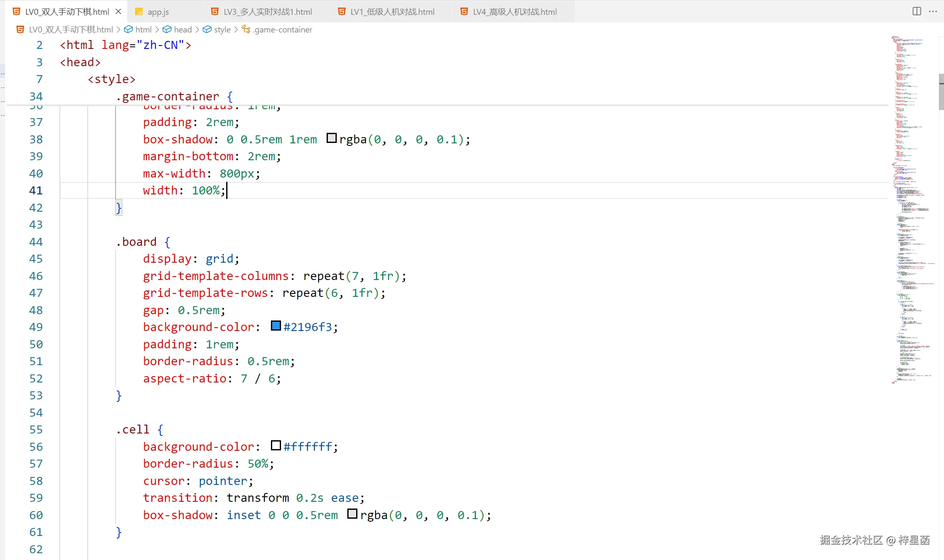
Task: Open the LV4_高级人机对战.html tab
Action: pyautogui.click(x=514, y=12)
